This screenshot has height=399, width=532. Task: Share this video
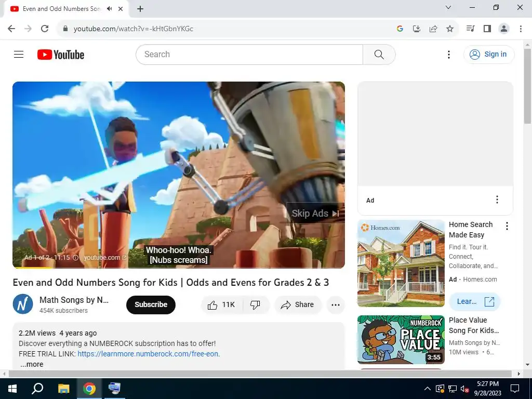(x=298, y=304)
